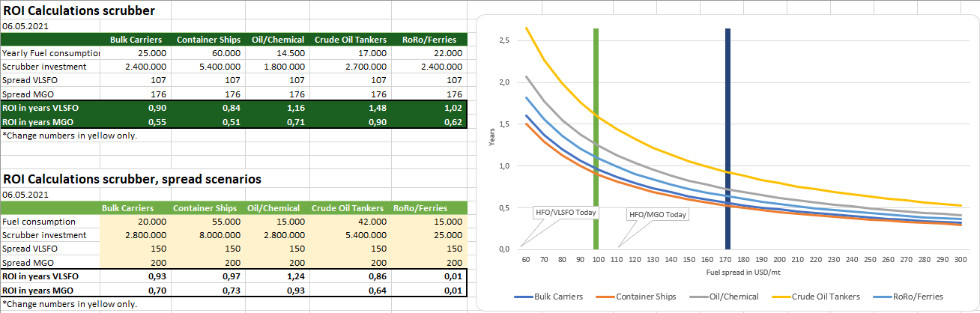Select the 2,5 label on the Years axis
The width and height of the screenshot is (980, 313).
(x=505, y=40)
